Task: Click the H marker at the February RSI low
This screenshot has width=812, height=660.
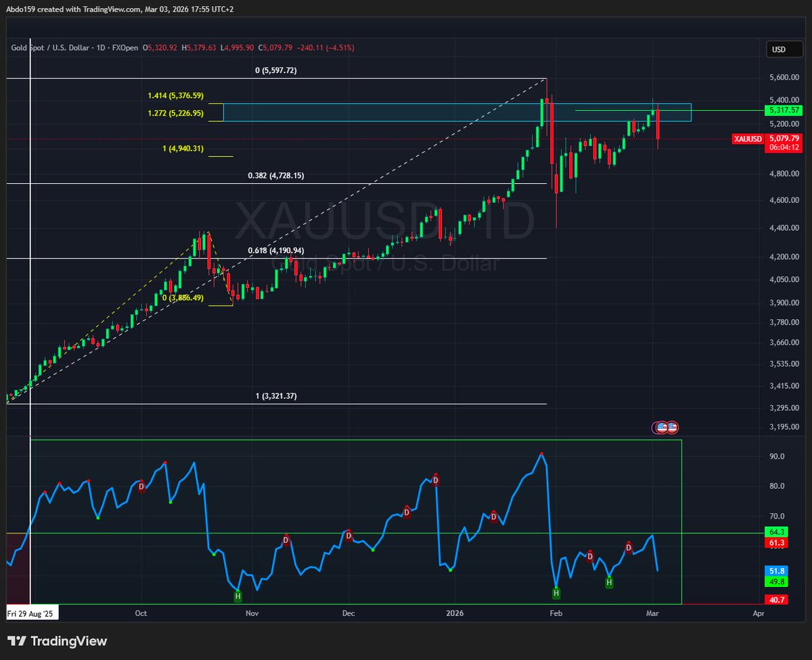Action: pos(556,593)
